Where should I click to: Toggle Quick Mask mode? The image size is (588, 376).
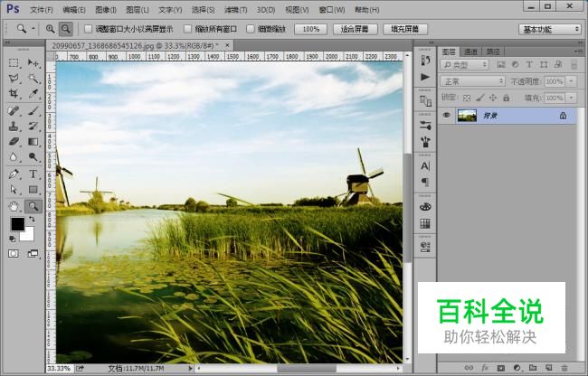coord(14,254)
